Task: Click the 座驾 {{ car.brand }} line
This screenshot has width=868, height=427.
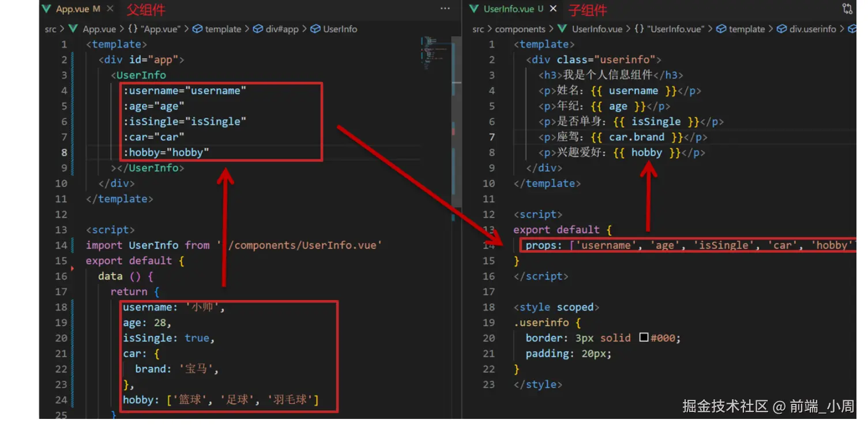Action: point(623,137)
